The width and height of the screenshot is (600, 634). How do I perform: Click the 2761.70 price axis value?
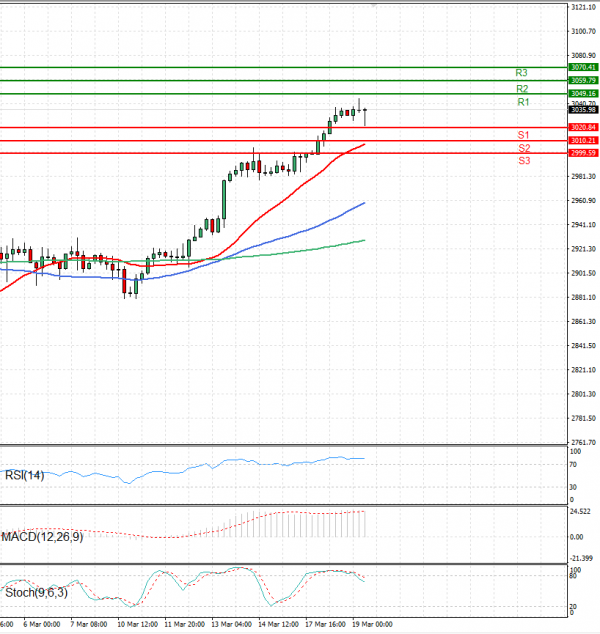coord(583,442)
